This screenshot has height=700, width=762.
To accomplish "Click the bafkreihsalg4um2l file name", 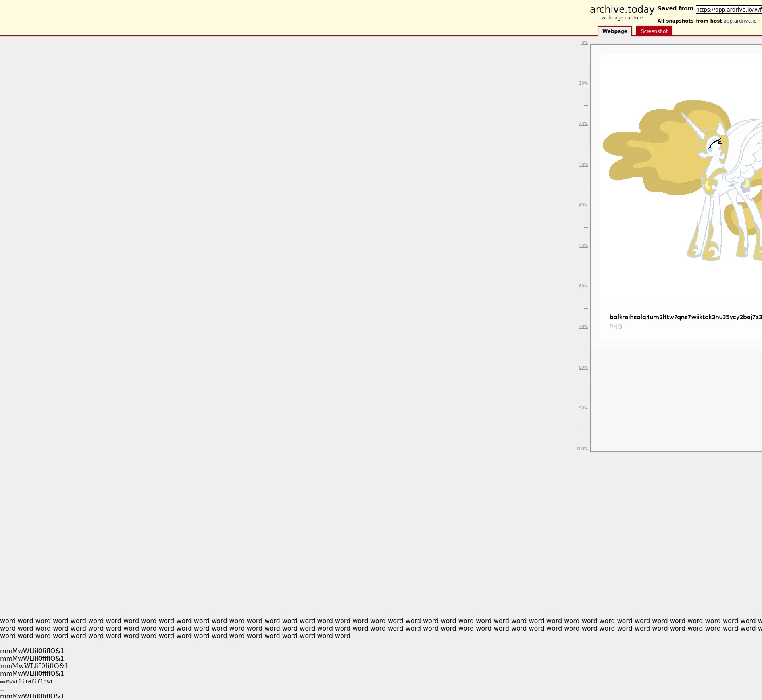I will (x=685, y=317).
